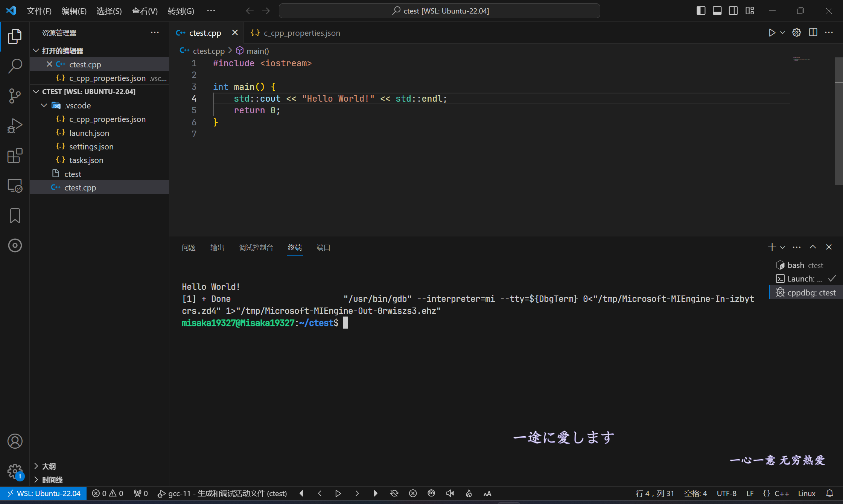Open the Run and Debug view
This screenshot has width=843, height=504.
coord(15,126)
